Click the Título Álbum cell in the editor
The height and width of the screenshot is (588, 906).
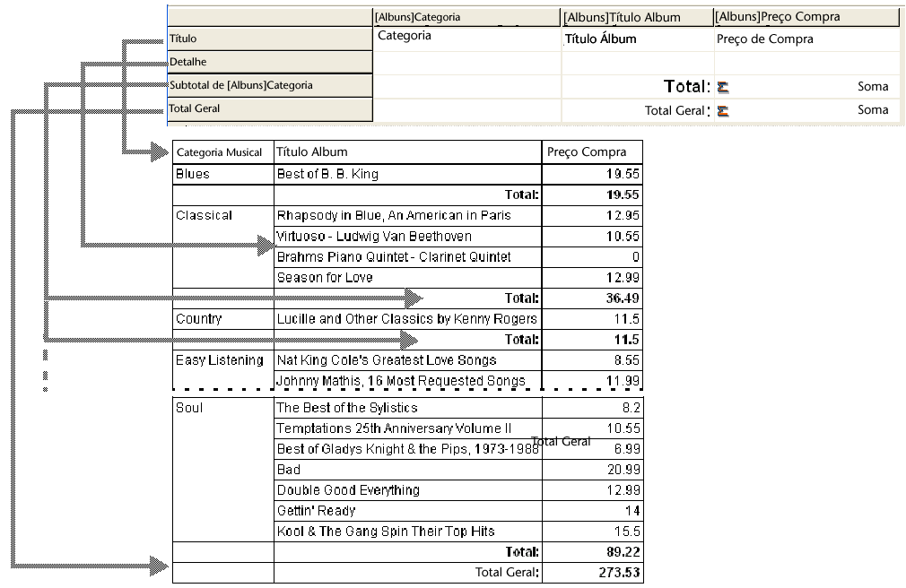tap(601, 39)
